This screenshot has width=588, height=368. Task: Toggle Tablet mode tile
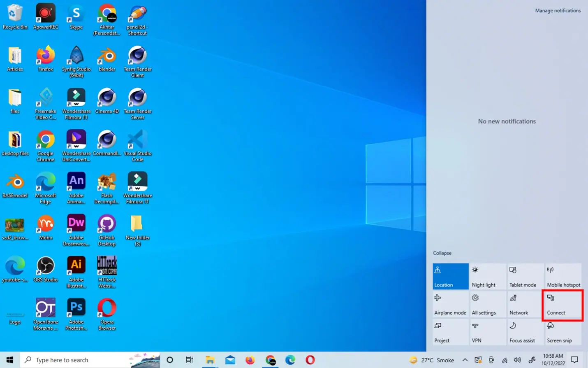tap(525, 276)
